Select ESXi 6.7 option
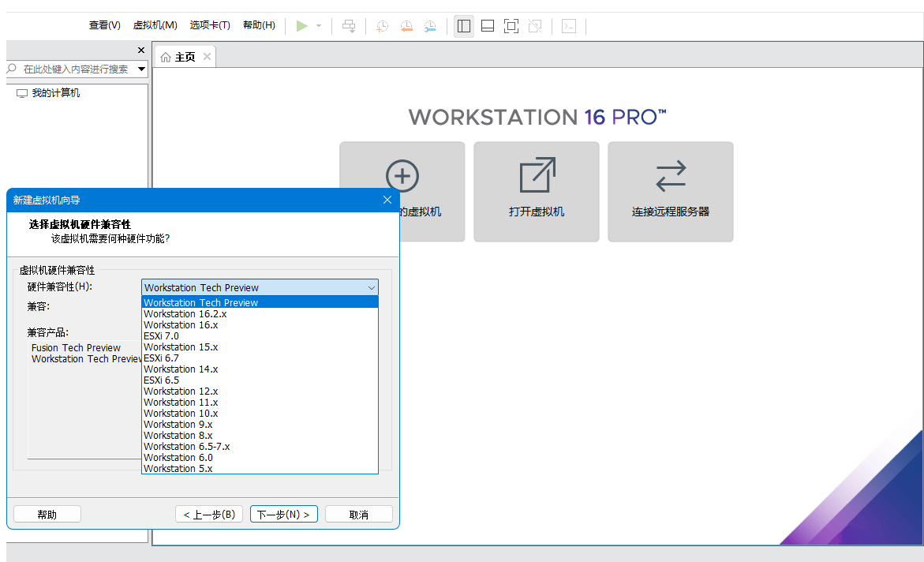Screen dimensions: 924x562 coord(260,358)
